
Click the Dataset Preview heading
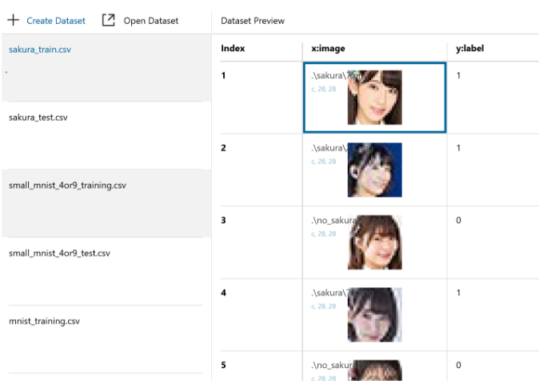tap(253, 21)
